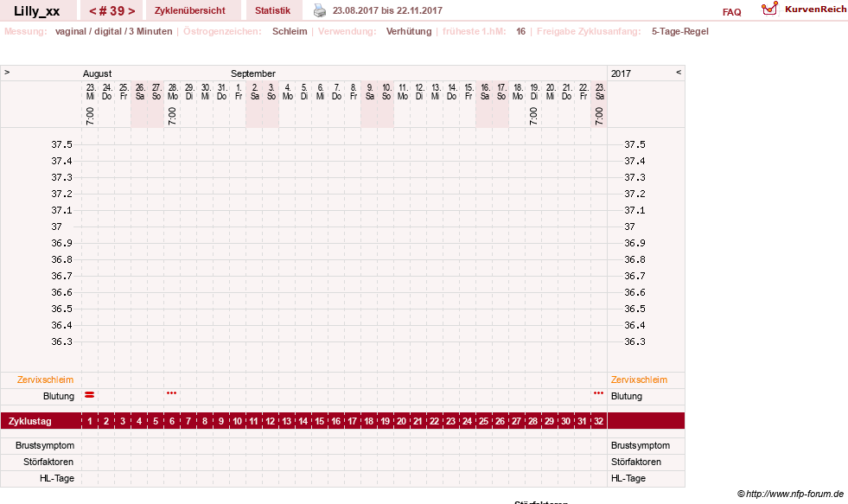The image size is (848, 504).
Task: Click the left Blutung row label
Action: point(59,397)
